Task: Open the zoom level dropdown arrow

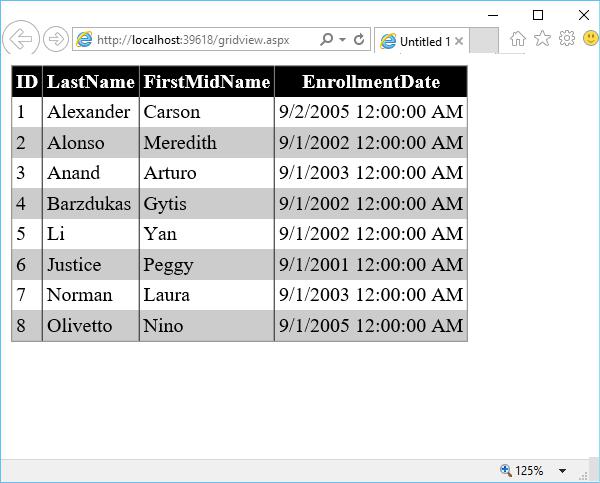Action: [562, 471]
